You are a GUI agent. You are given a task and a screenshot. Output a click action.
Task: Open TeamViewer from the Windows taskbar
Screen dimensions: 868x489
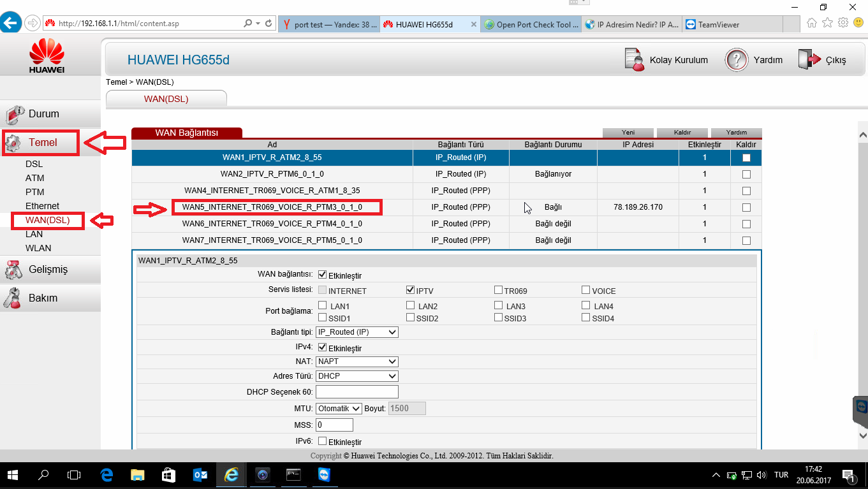tap(325, 475)
